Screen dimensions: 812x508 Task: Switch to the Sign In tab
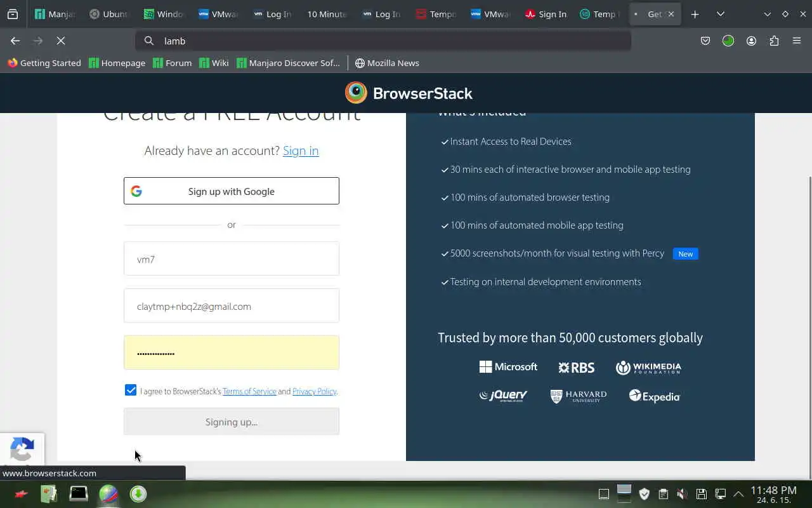tap(546, 14)
